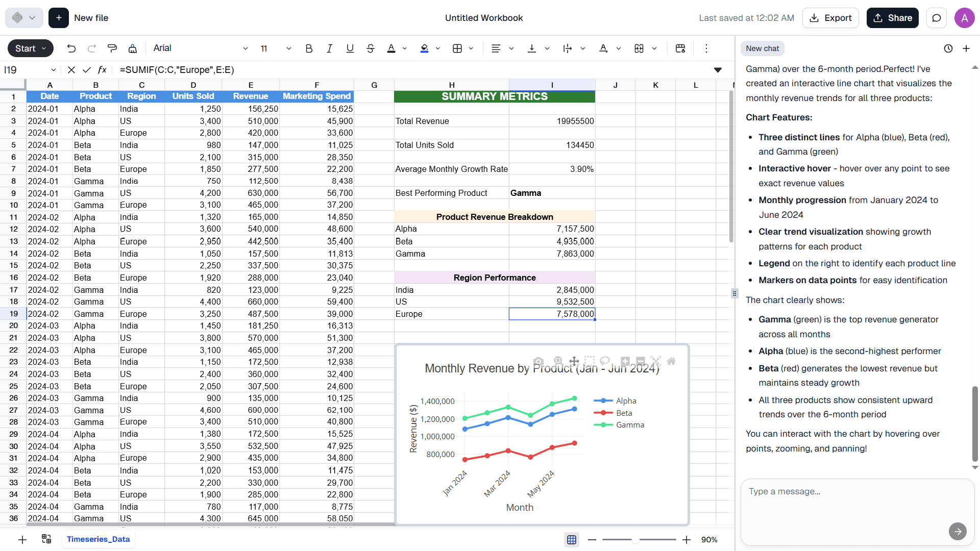The width and height of the screenshot is (980, 551).
Task: Click the Export button
Action: click(830, 18)
